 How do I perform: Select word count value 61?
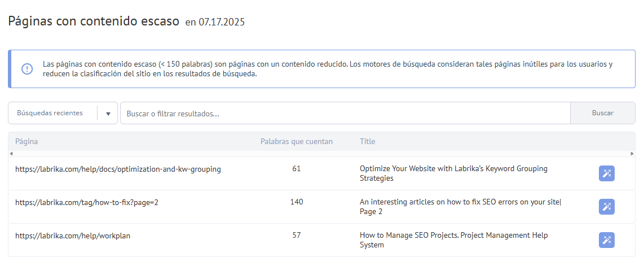(x=297, y=168)
